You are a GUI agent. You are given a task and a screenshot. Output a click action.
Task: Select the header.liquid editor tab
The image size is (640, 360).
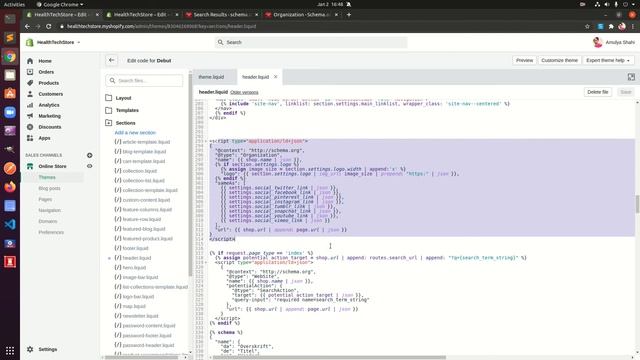coord(256,77)
